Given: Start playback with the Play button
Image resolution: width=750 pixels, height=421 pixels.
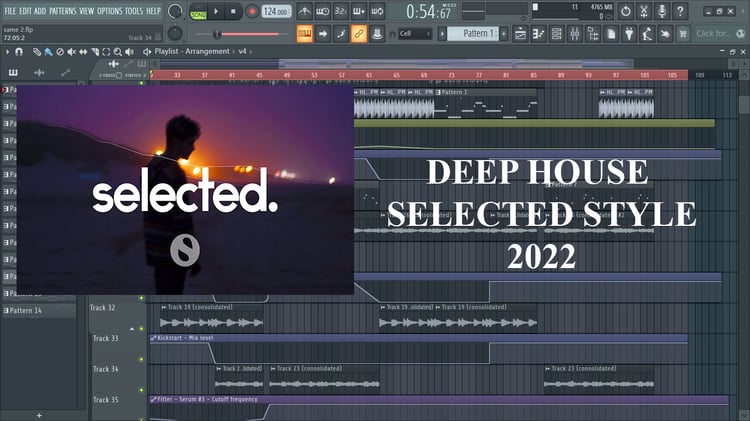Looking at the screenshot, I should (216, 11).
